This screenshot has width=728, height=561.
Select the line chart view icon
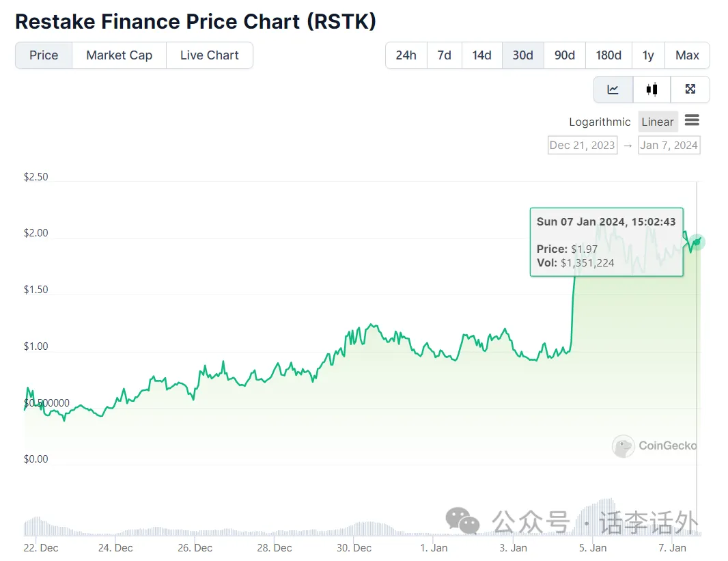click(613, 89)
